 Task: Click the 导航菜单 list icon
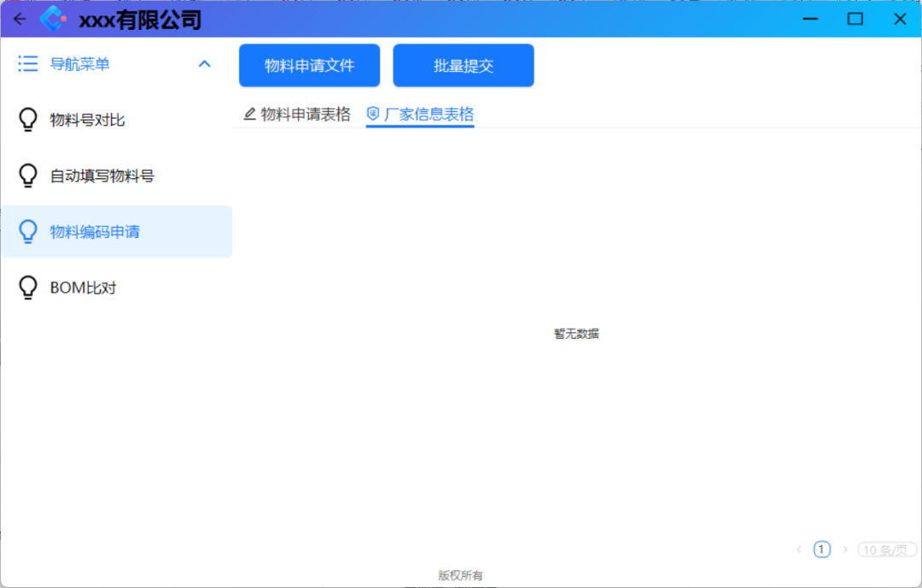[x=28, y=63]
